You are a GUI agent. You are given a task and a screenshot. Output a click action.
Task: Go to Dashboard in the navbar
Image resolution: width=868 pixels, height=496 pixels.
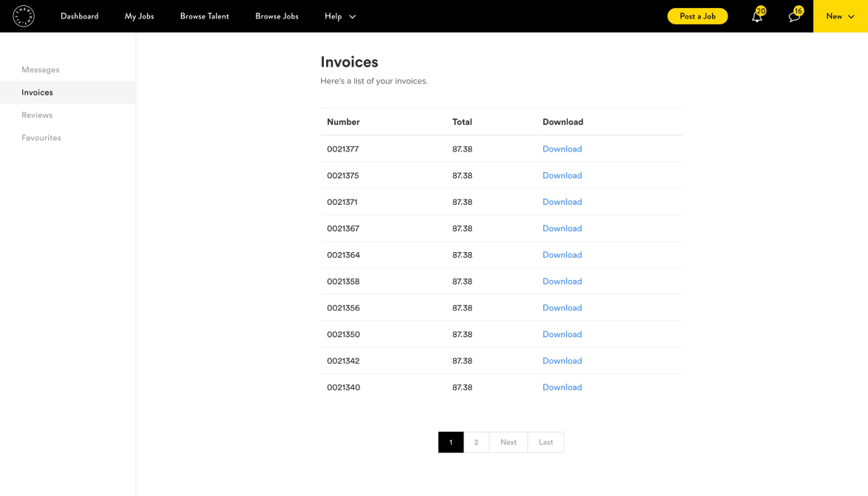point(80,16)
